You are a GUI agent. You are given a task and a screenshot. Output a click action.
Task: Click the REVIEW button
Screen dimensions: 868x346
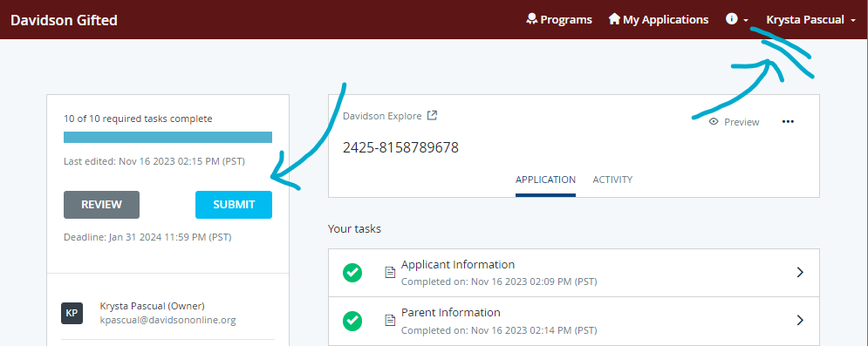[101, 205]
